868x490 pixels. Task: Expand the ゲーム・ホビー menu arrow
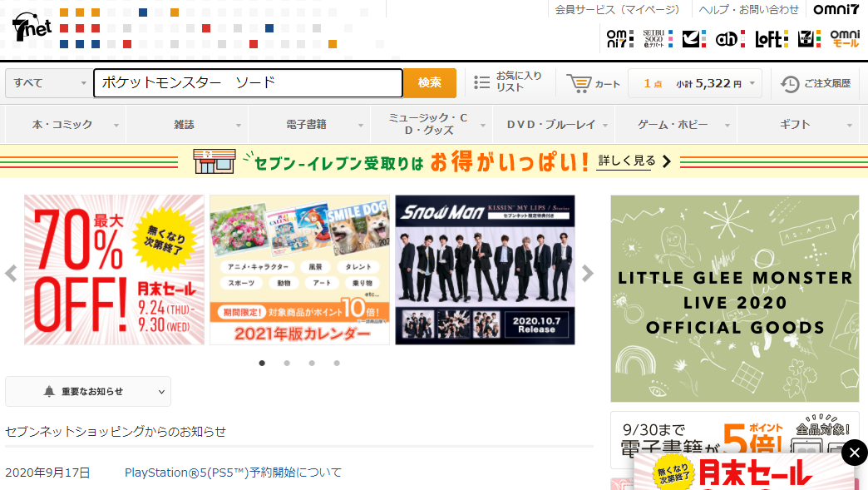pyautogui.click(x=727, y=126)
